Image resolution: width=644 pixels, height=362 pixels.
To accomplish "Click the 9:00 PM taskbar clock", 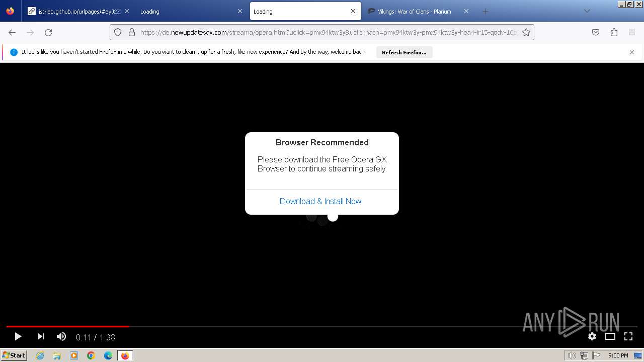I will (618, 355).
